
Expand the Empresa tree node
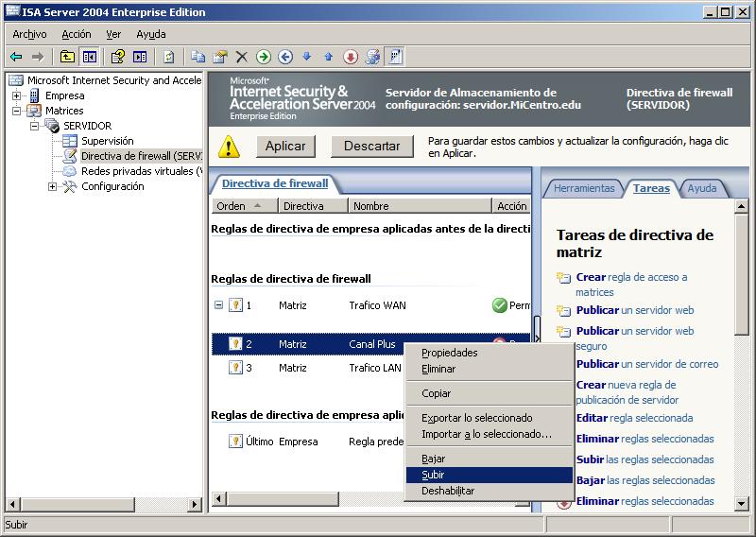coord(17,95)
